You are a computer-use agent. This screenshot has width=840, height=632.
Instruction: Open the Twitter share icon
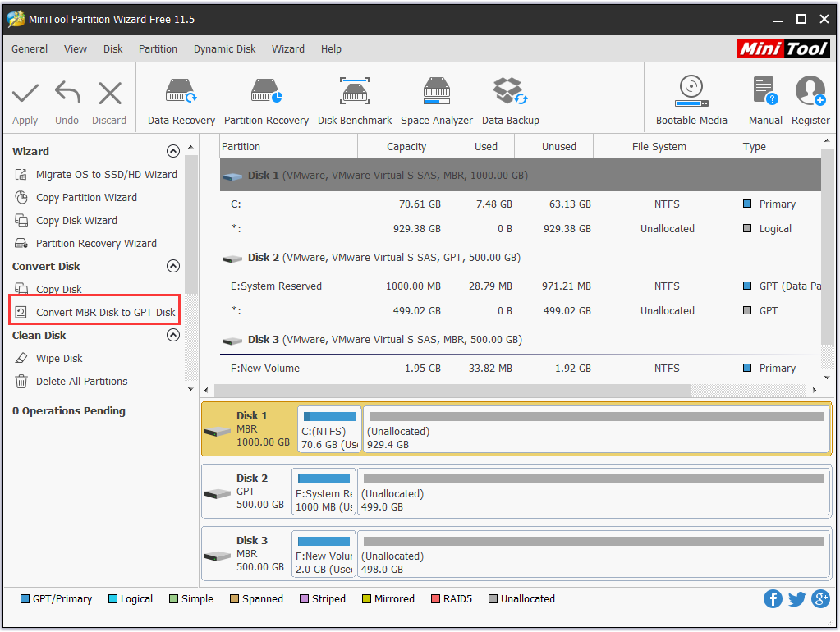[796, 599]
